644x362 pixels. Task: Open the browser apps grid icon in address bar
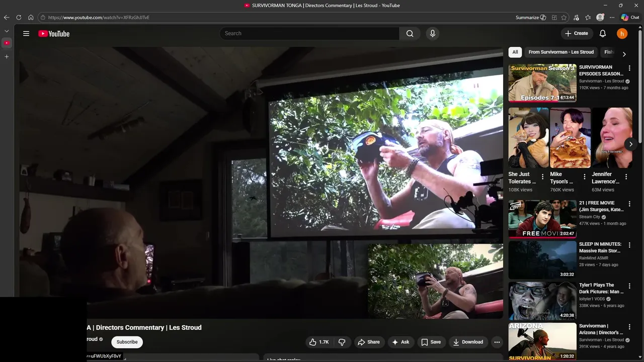pos(554,18)
